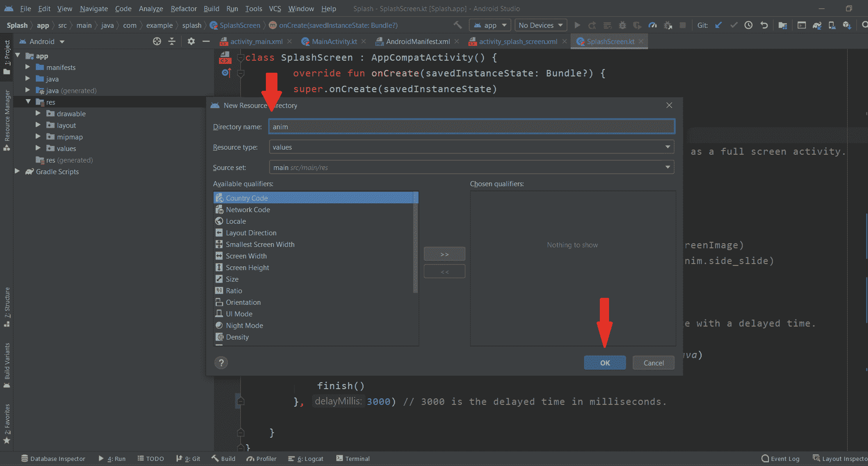Open project panel settings gear

pos(191,41)
